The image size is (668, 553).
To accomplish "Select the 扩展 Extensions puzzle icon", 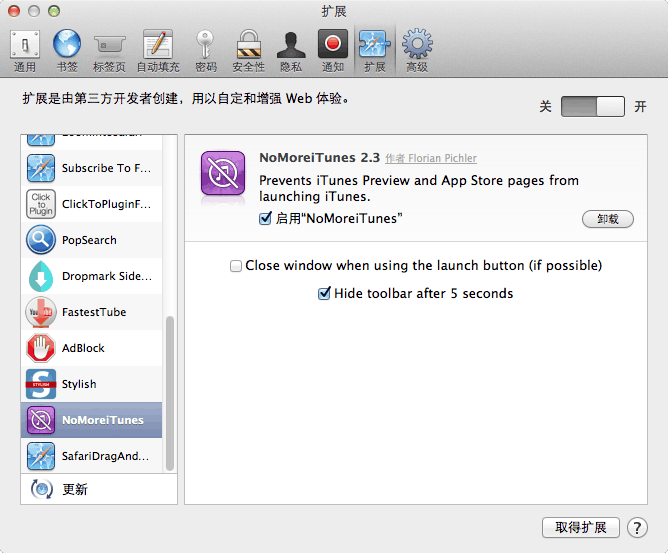I will 374,44.
